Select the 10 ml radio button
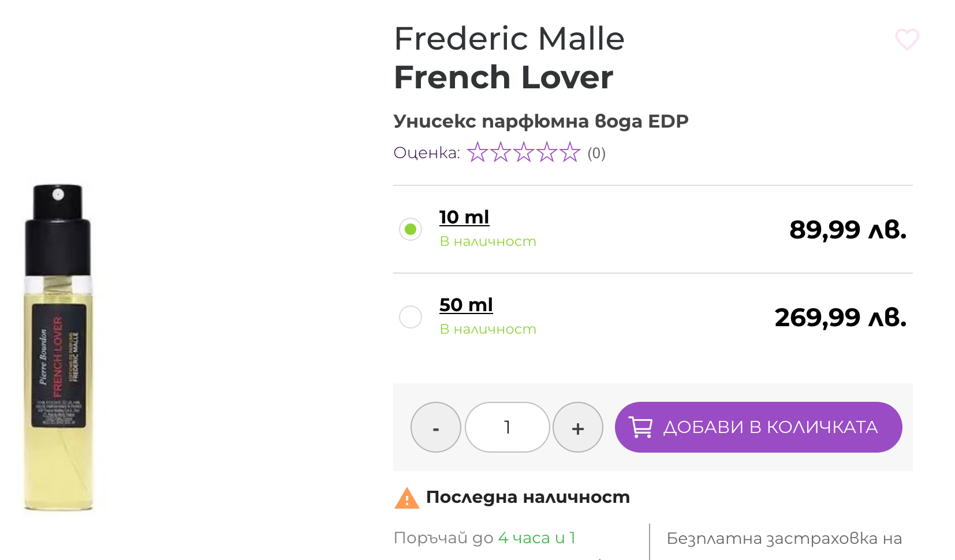Viewport: 955px width, 560px height. (411, 229)
